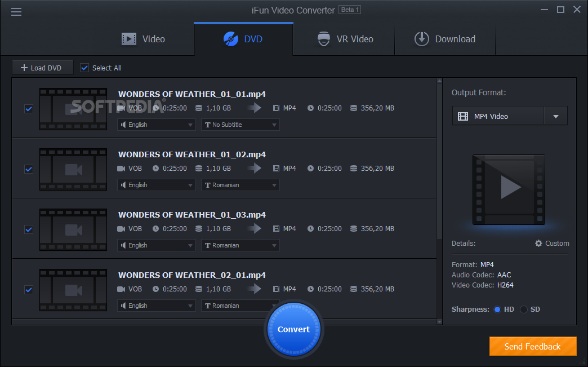Click the Send Feedback button
Screen dimensions: 588x367
click(x=532, y=346)
